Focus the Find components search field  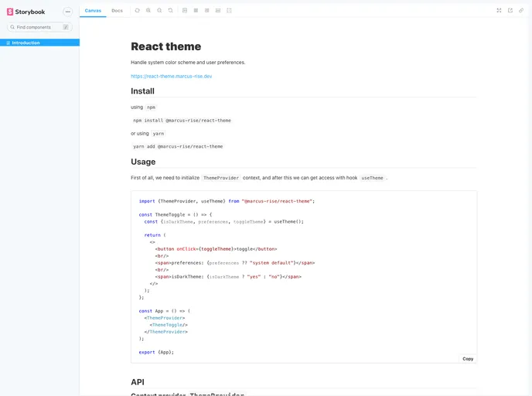tap(39, 27)
